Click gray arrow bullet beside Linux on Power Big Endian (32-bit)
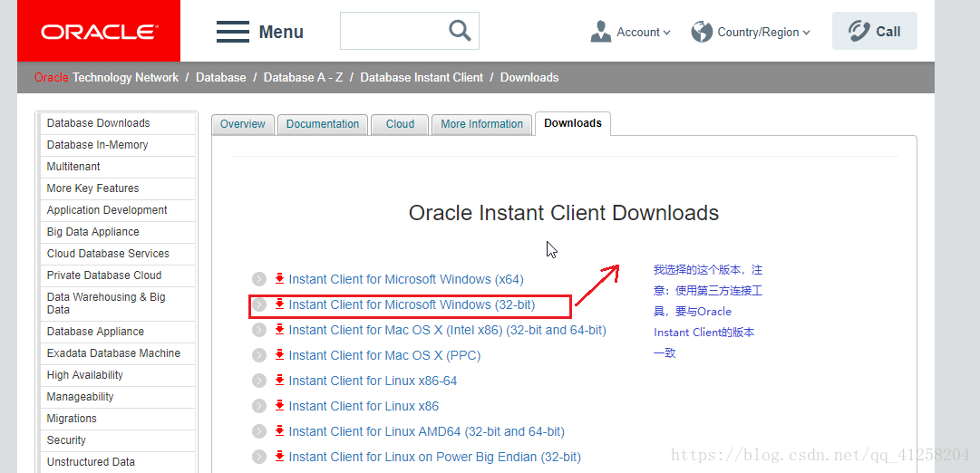Screen dimensions: 980x473 tap(258, 458)
